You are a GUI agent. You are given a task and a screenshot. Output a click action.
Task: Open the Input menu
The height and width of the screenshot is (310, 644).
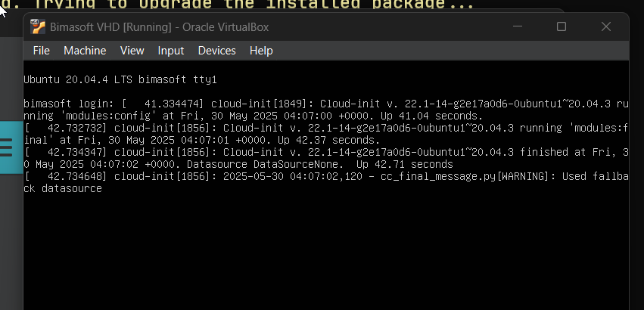point(171,51)
